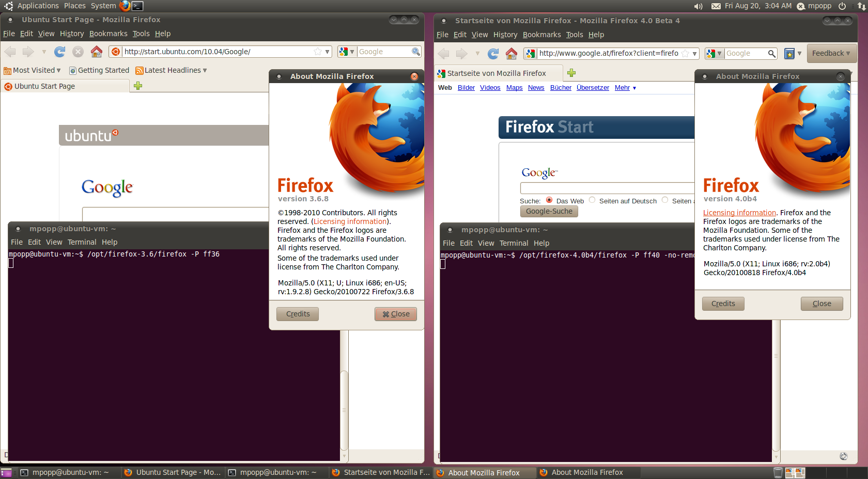Open Bilder link on Google page
868x479 pixels.
[x=466, y=88]
